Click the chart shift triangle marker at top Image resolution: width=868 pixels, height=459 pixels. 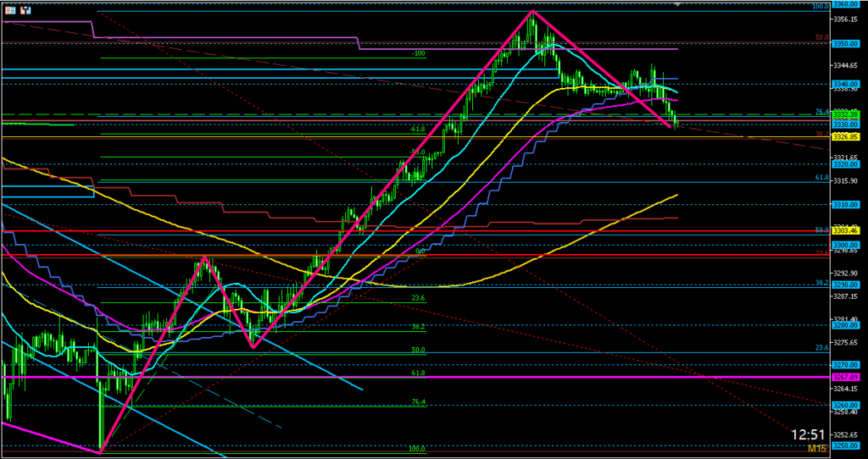677,3
